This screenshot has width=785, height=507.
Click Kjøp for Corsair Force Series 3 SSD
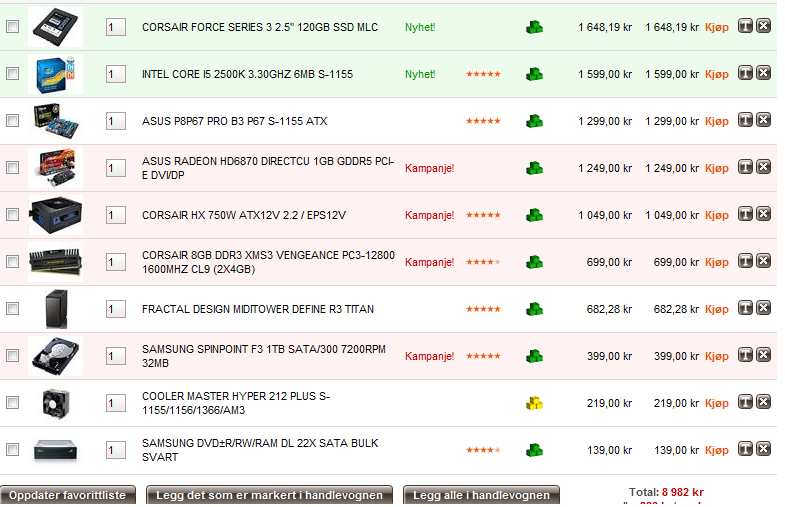coord(716,28)
